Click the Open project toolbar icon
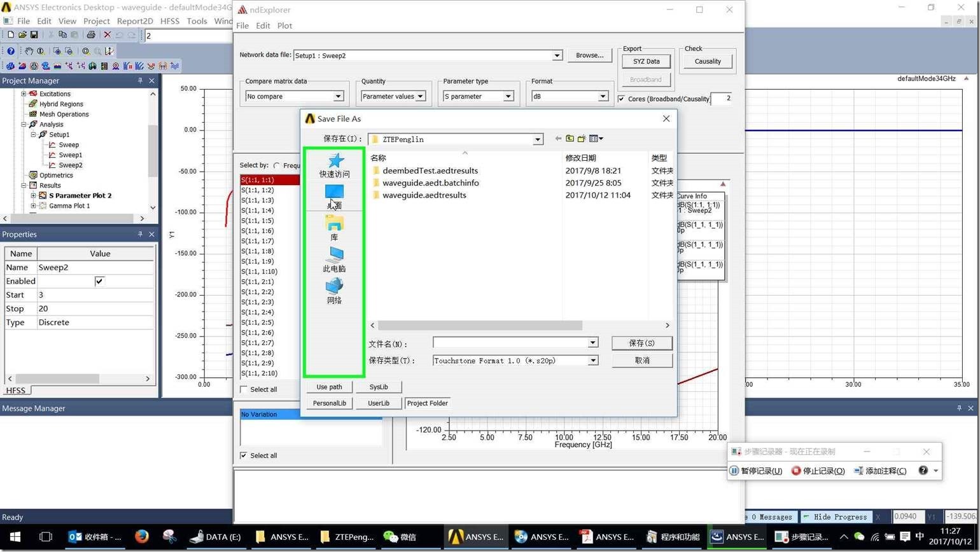Viewport: 980px width, 552px height. 22,35
